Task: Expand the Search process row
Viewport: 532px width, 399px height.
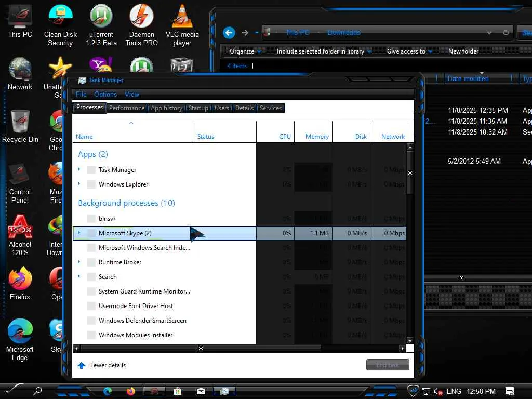Action: click(x=79, y=276)
